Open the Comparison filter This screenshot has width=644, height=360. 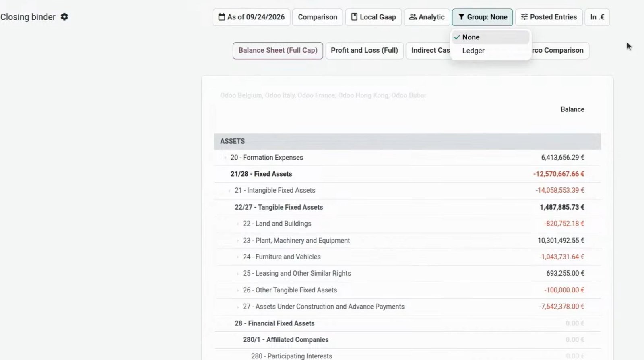tap(318, 17)
